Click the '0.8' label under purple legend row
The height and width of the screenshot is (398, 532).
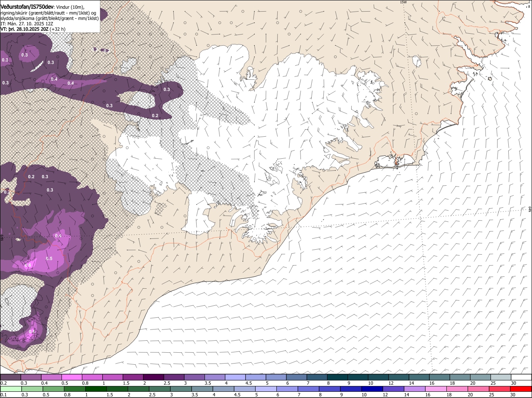[85, 383]
